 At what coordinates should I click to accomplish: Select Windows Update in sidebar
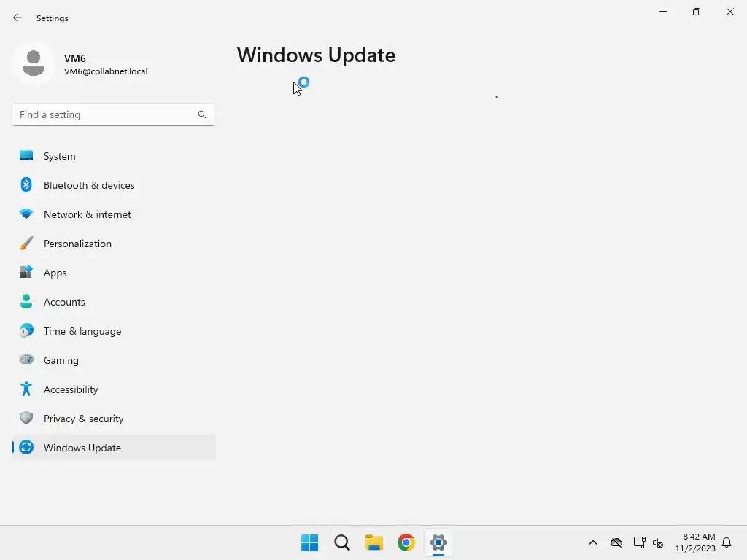[113, 448]
